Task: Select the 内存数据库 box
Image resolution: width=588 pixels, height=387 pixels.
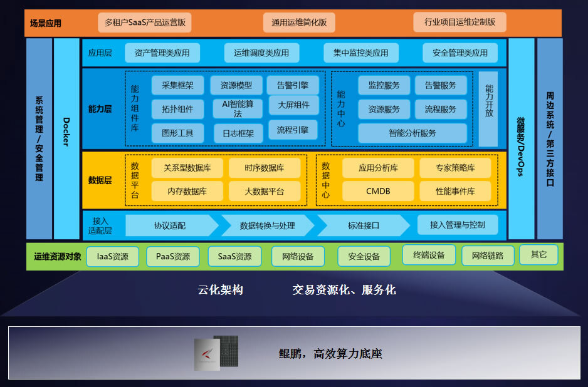Action: pos(187,191)
